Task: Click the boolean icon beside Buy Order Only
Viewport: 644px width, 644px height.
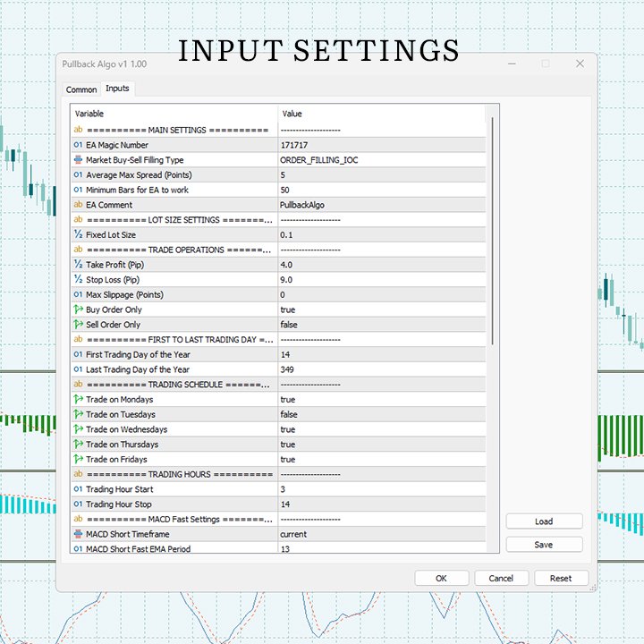Action: 78,309
